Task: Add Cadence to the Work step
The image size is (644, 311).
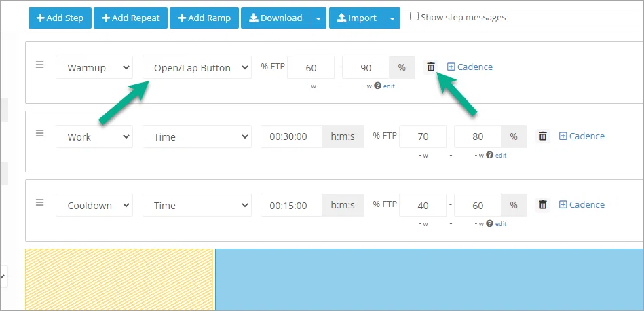Action: [x=582, y=136]
